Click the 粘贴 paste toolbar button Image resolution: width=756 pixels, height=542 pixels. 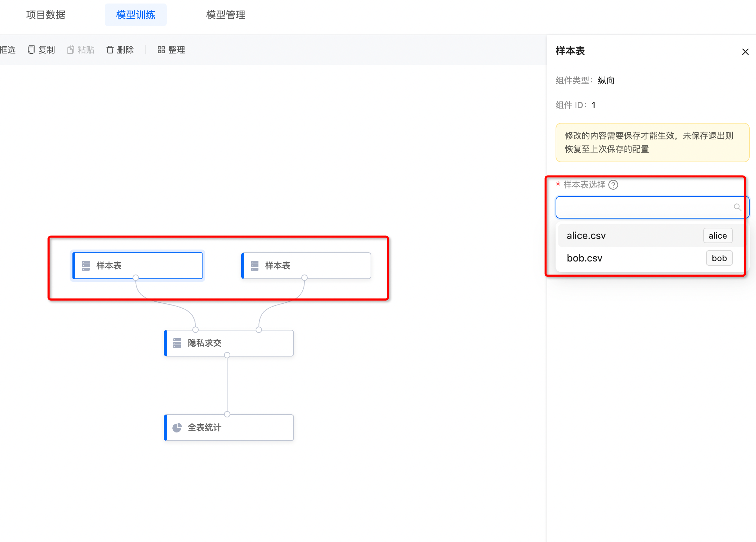coord(81,50)
